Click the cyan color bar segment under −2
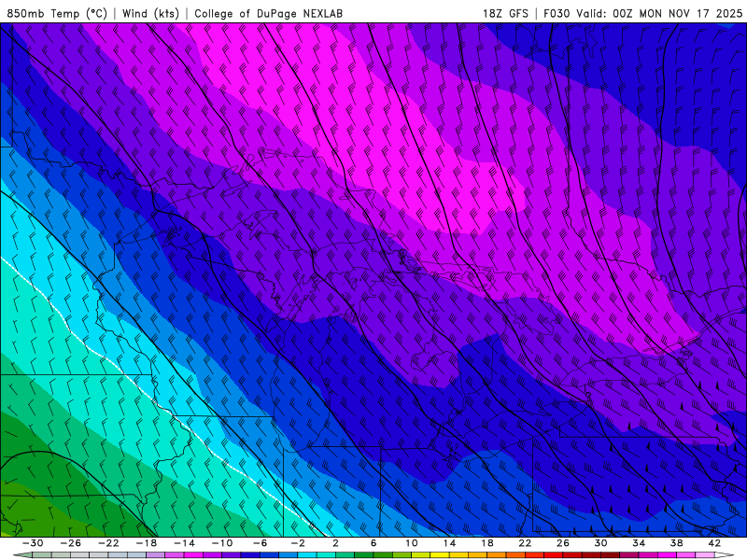The height and width of the screenshot is (560, 747). click(x=307, y=555)
